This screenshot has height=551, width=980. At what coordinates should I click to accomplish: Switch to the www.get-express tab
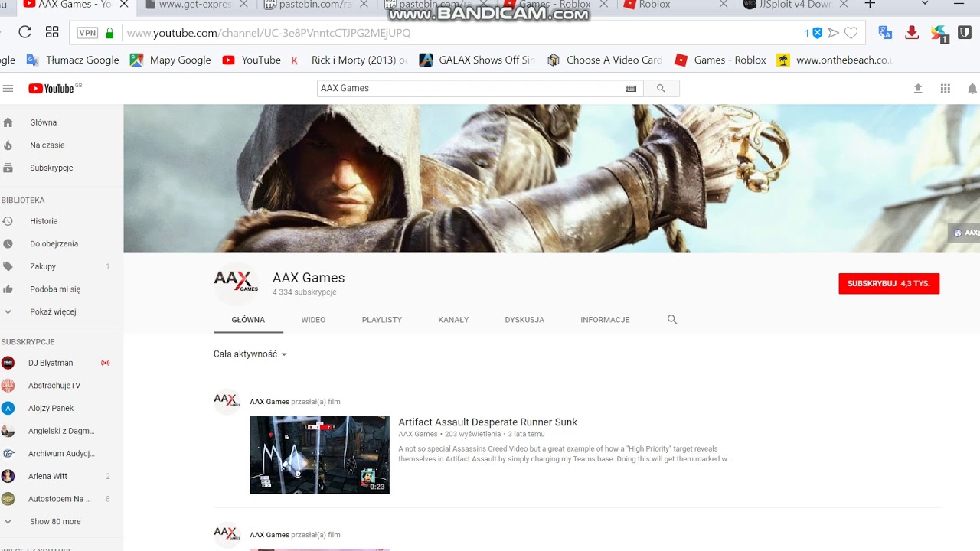[195, 5]
